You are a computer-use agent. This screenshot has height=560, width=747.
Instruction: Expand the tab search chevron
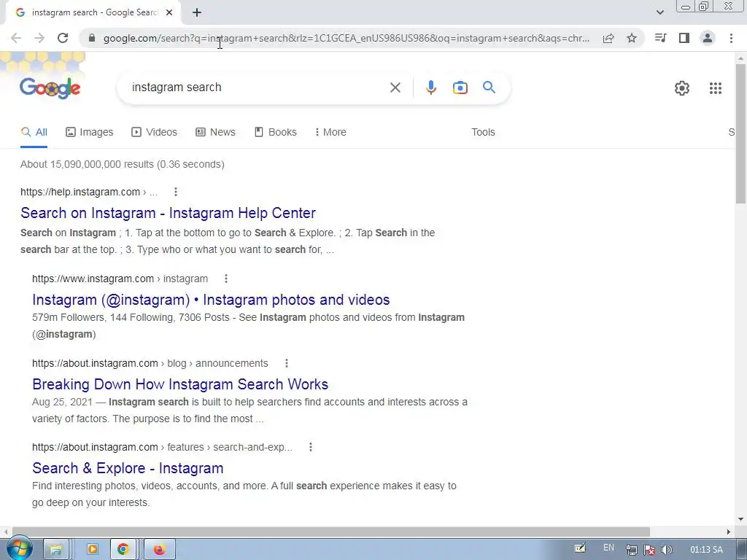[x=659, y=13]
